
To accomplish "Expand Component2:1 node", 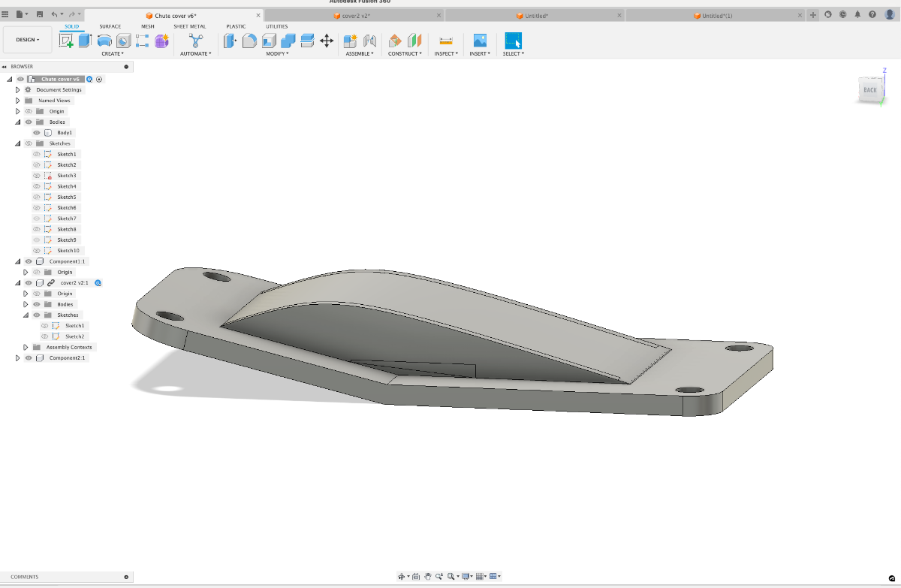I will pos(17,358).
